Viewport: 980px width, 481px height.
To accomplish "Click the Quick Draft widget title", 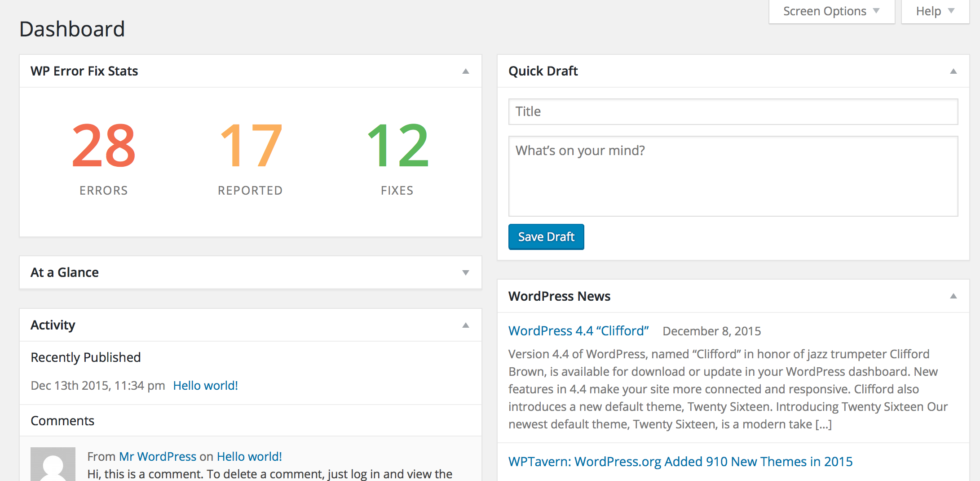I will point(543,71).
